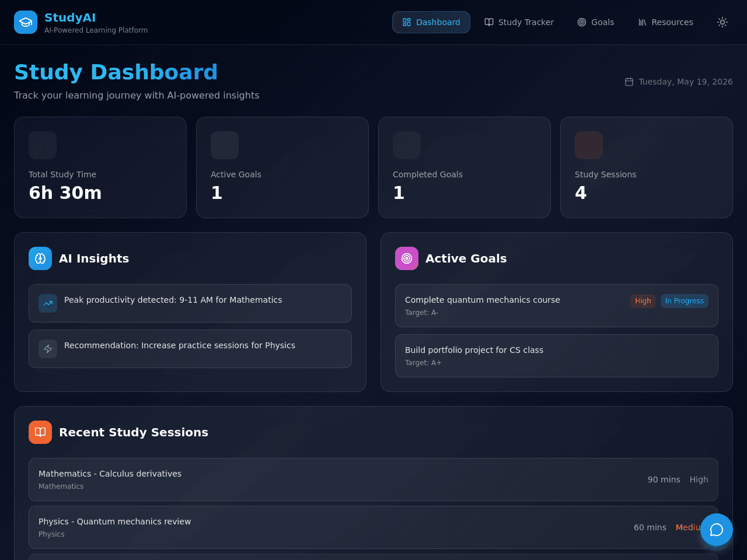Click the Peak productivity insight text

point(173,300)
